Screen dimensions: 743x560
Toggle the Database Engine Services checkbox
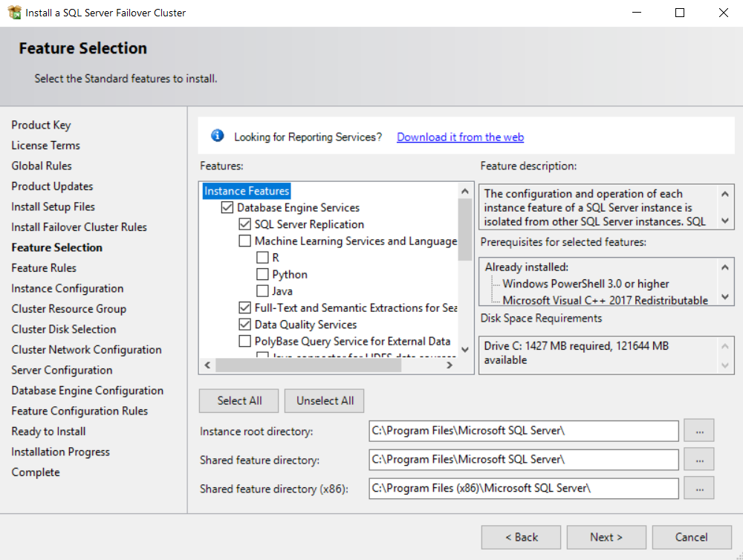point(227,207)
